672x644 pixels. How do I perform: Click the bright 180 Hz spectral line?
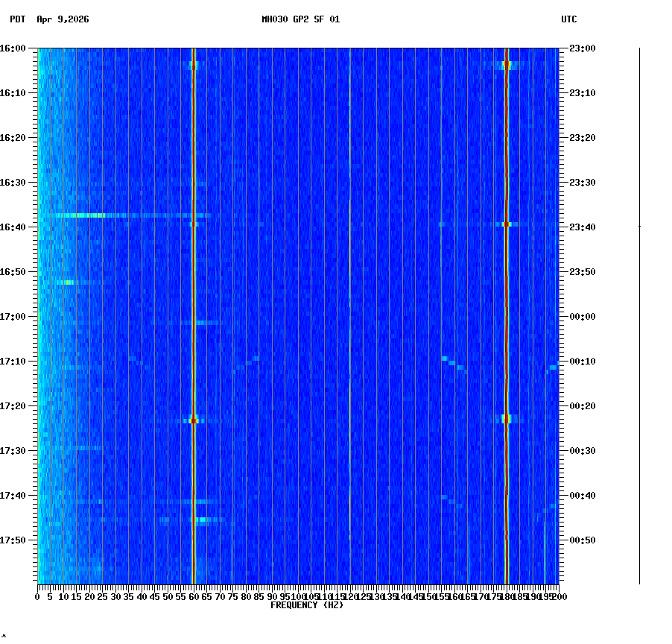[x=506, y=298]
